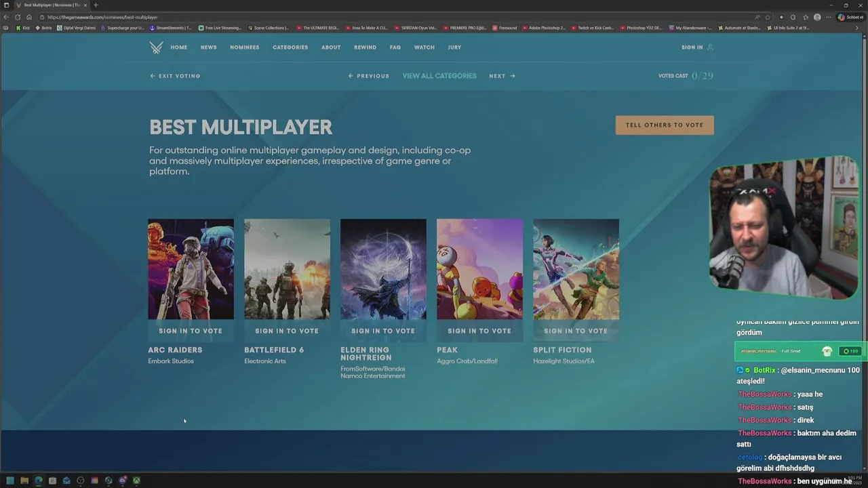
Task: Click the SPLIT FICTION title text
Action: point(562,350)
